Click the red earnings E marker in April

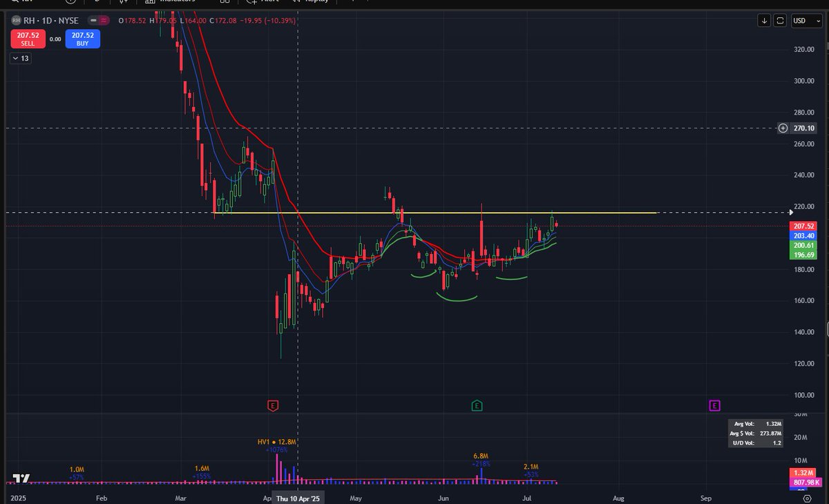(x=273, y=405)
